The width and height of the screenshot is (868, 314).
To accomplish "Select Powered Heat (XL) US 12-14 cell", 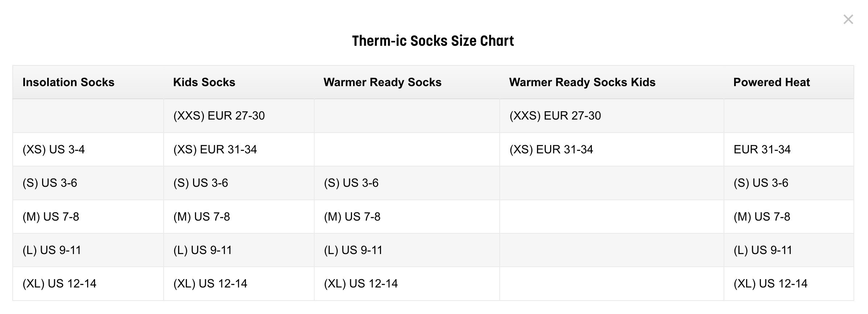I will coord(771,283).
